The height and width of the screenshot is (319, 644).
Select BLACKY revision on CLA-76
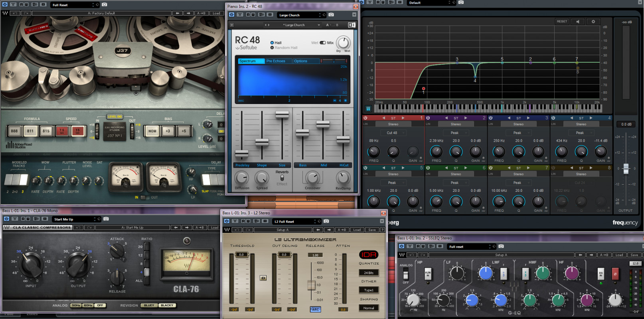[167, 305]
